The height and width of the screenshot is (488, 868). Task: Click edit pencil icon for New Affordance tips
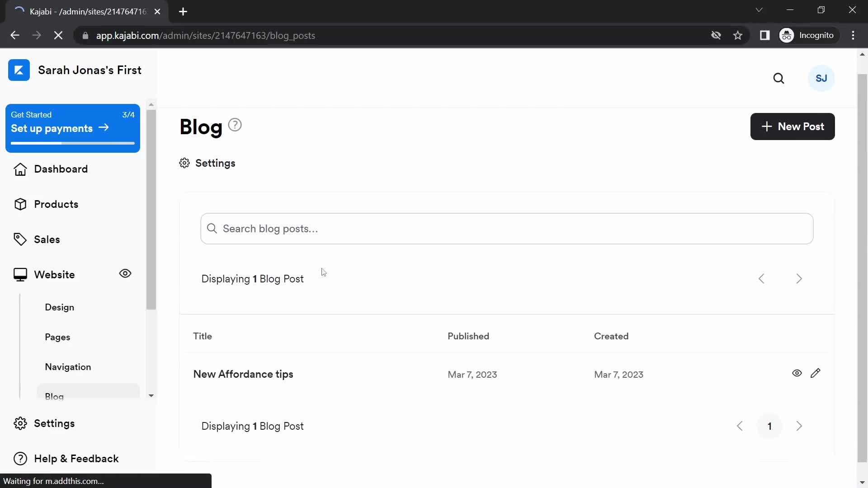click(x=816, y=373)
